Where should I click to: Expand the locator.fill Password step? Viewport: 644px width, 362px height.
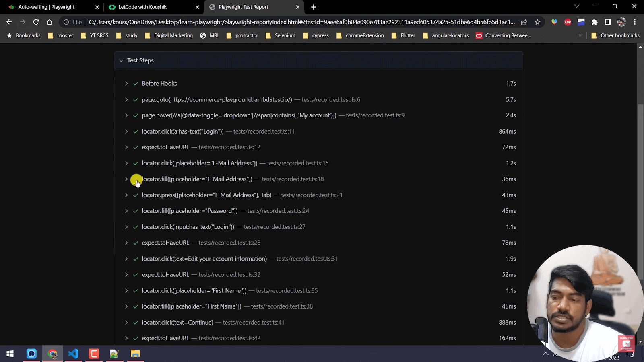[x=126, y=211]
